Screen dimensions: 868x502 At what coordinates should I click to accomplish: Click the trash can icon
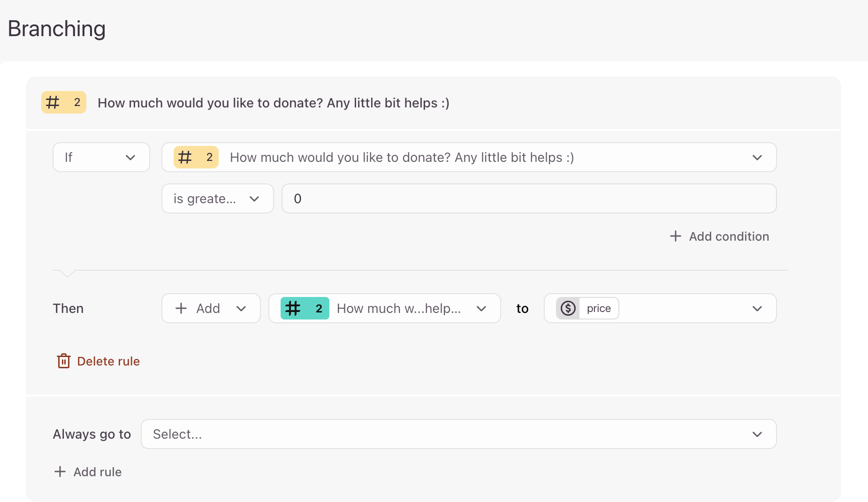coord(64,361)
